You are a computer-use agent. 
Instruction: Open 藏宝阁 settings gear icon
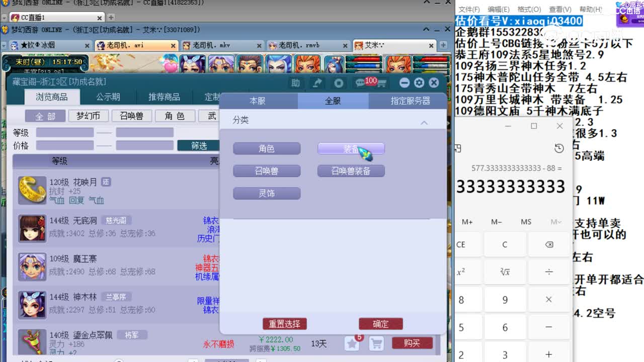(x=419, y=83)
